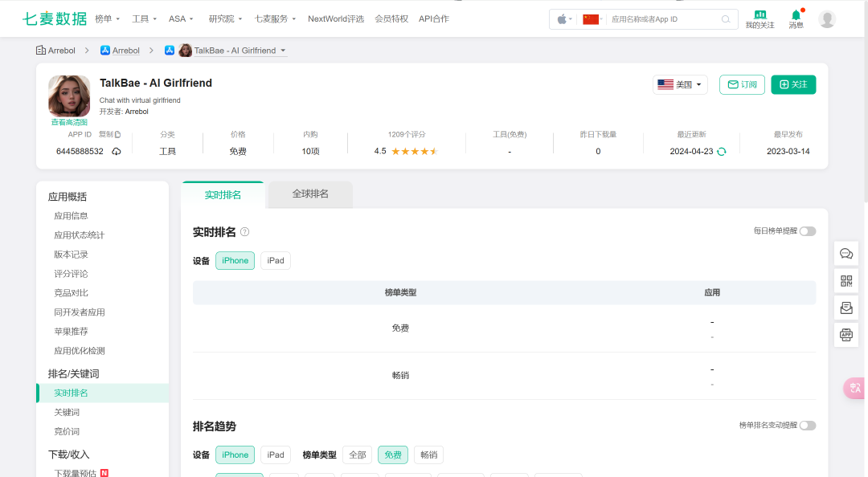Click the cloud download icon next to APP ID
Screen dimensions: 868x477
point(117,152)
